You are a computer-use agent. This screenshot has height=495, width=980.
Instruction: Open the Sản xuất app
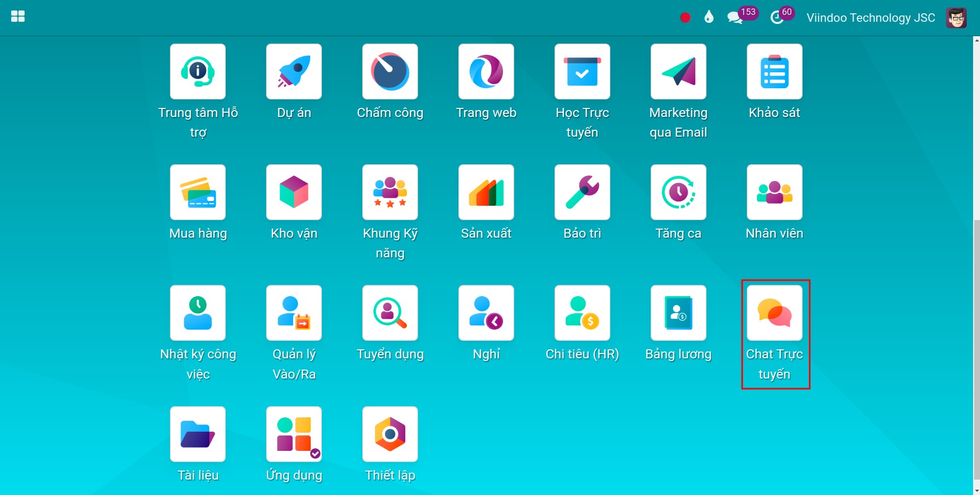[486, 192]
